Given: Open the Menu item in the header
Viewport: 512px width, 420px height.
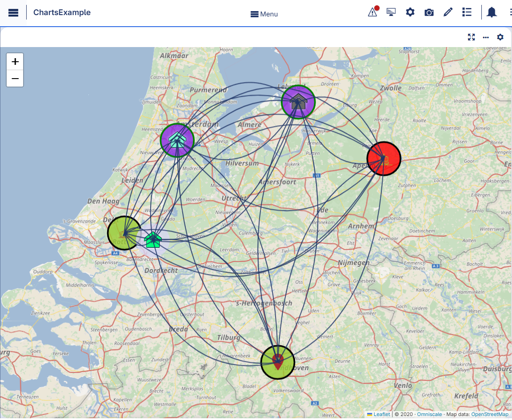Looking at the screenshot, I should tap(264, 14).
